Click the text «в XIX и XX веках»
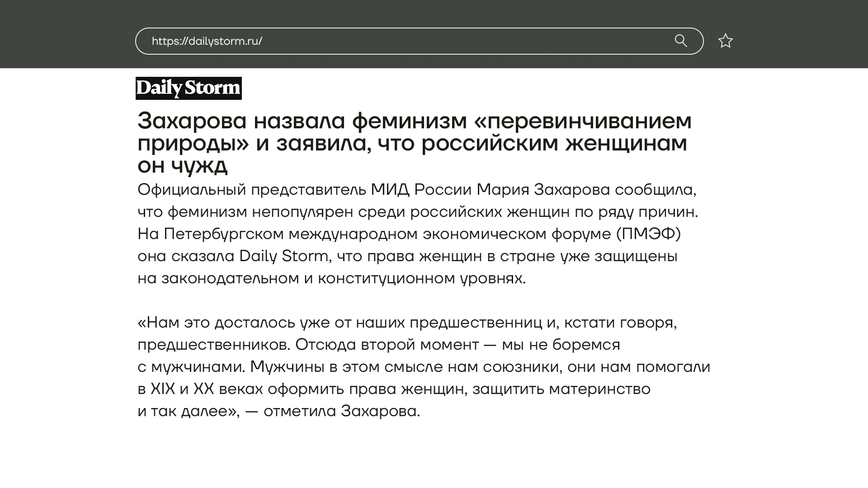The width and height of the screenshot is (868, 488). tap(200, 389)
